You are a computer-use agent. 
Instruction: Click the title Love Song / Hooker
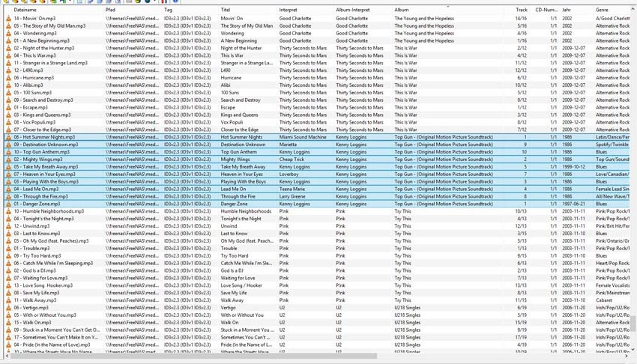(241, 285)
